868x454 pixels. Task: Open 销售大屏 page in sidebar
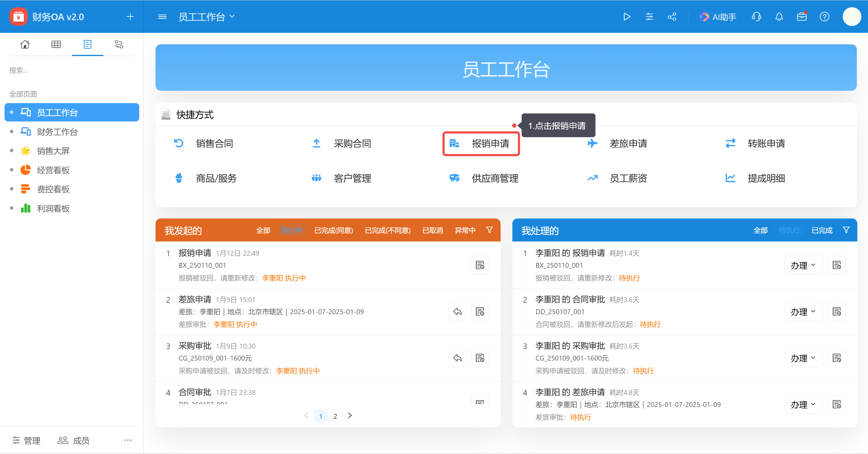72,151
